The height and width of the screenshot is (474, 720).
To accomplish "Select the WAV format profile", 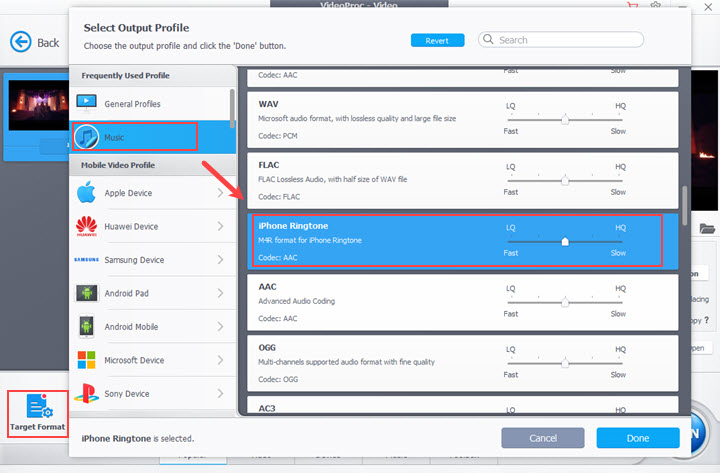I will tap(462, 119).
